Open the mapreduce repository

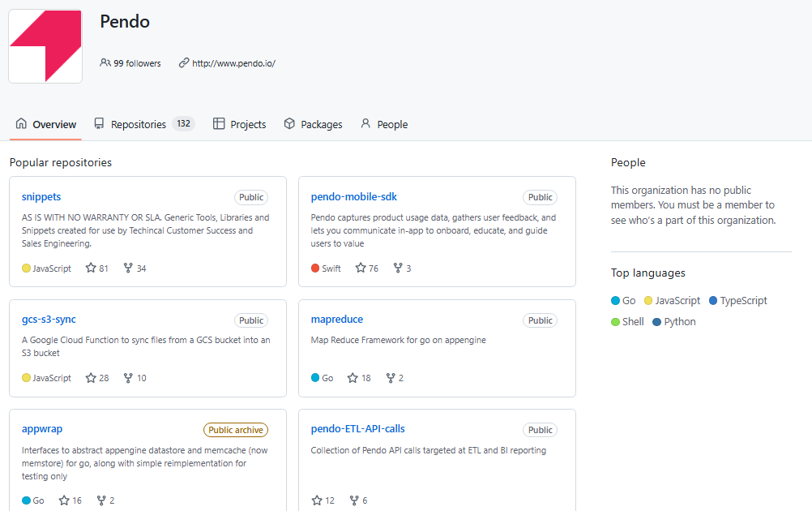tap(336, 320)
